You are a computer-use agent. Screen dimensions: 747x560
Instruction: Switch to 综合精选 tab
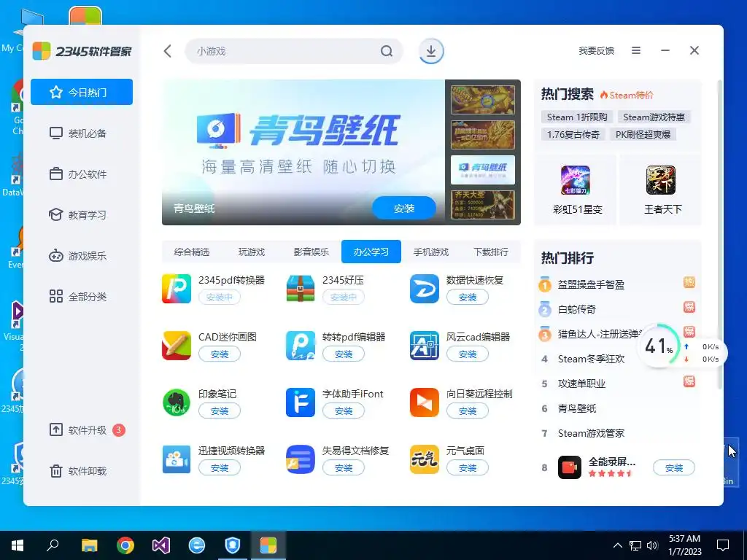pyautogui.click(x=192, y=252)
